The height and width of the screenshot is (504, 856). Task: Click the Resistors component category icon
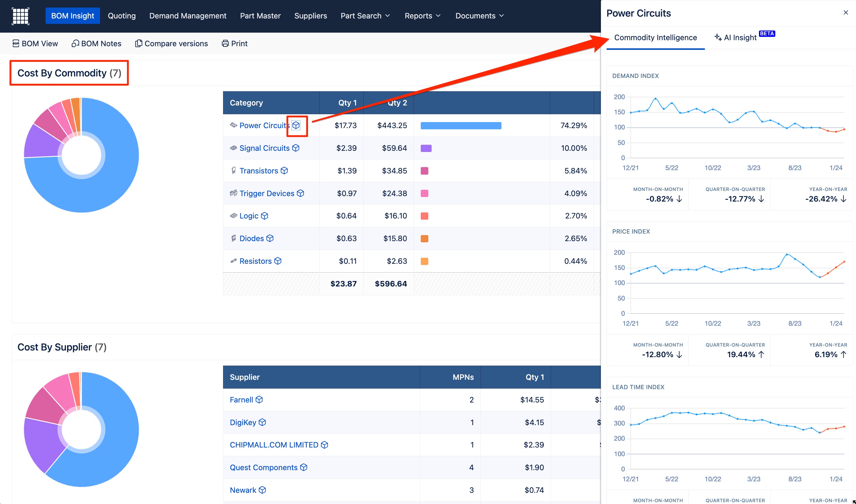(233, 261)
